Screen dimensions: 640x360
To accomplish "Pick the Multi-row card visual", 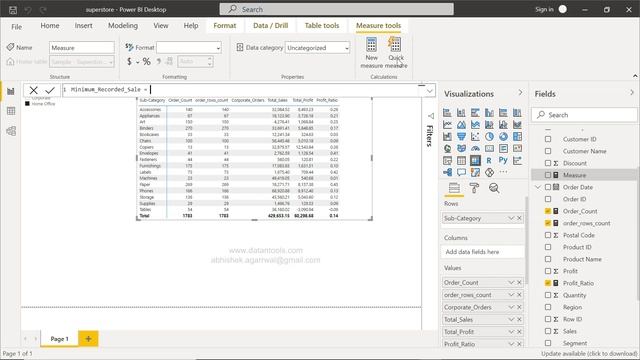I will 503,149.
